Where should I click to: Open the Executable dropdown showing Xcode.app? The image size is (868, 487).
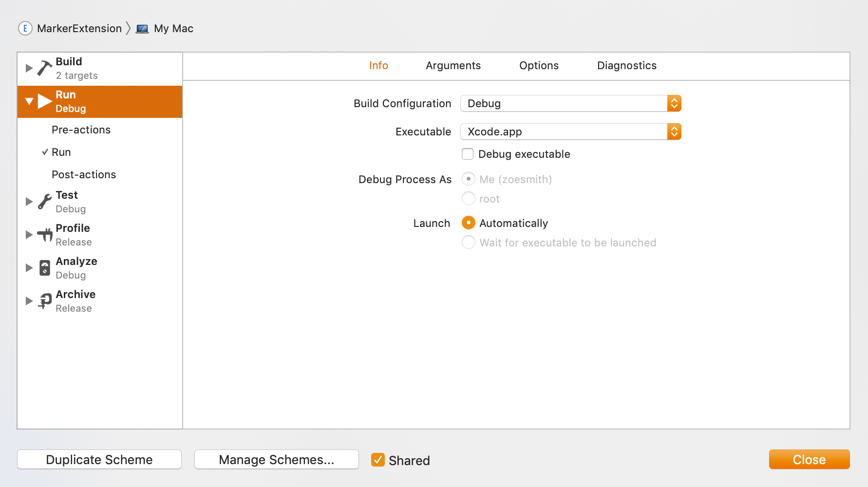click(674, 131)
